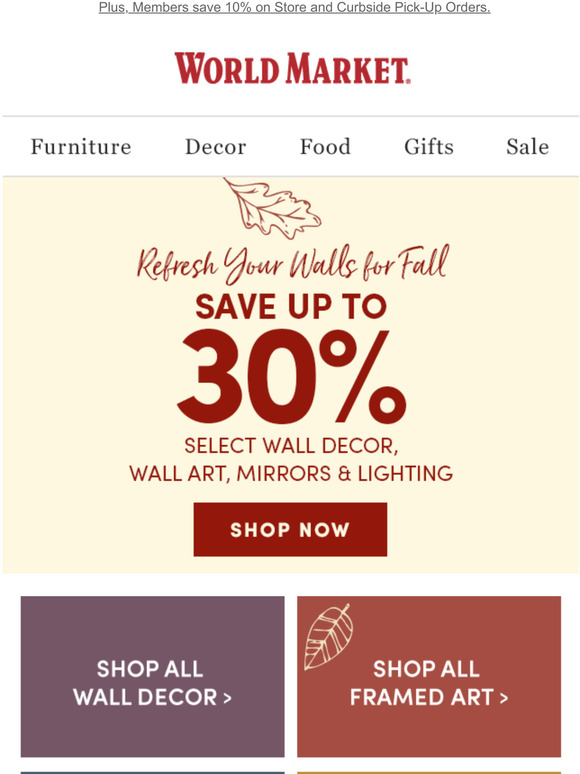Open the Furniture menu item
Screen dimensions: 580x774
pos(81,147)
